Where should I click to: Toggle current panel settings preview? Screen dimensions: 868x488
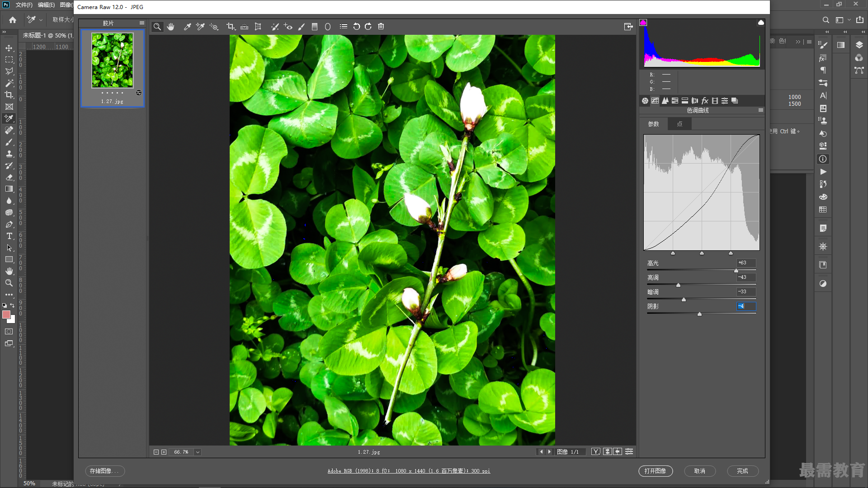pyautogui.click(x=629, y=451)
